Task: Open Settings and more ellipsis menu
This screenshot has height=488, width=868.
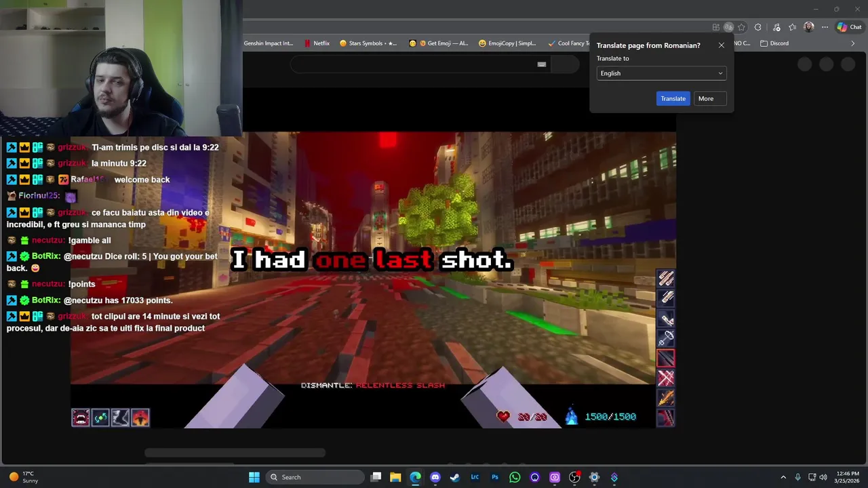Action: pos(825,27)
